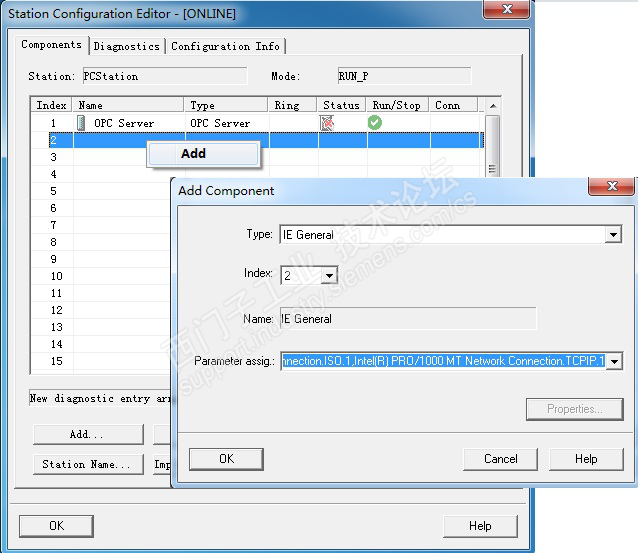Select index row 8
638x553 pixels.
point(53,242)
